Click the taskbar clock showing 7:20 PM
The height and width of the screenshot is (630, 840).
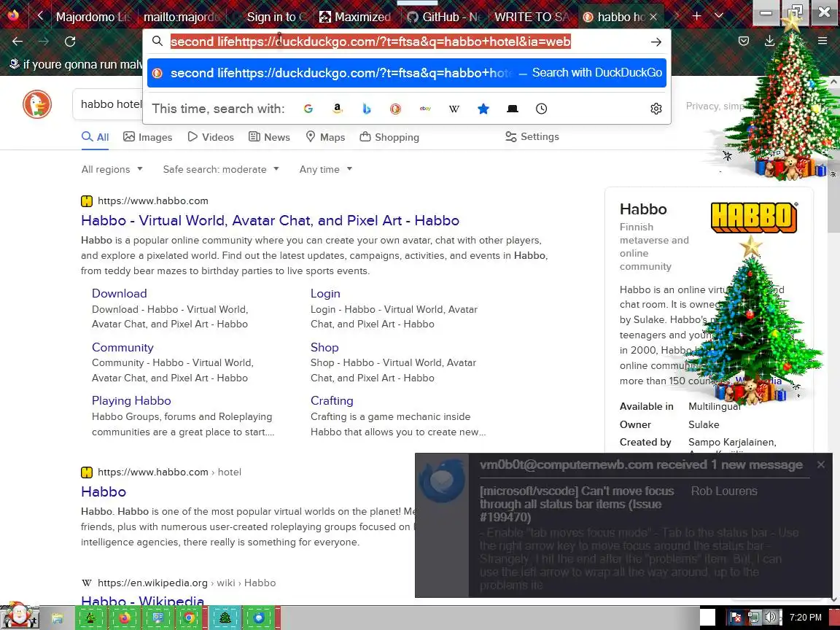click(805, 617)
